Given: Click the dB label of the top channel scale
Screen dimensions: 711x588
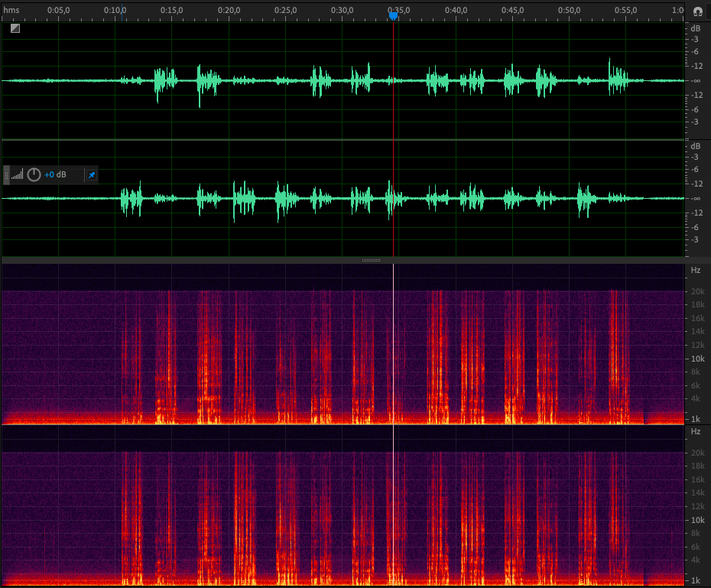Looking at the screenshot, I should (695, 28).
